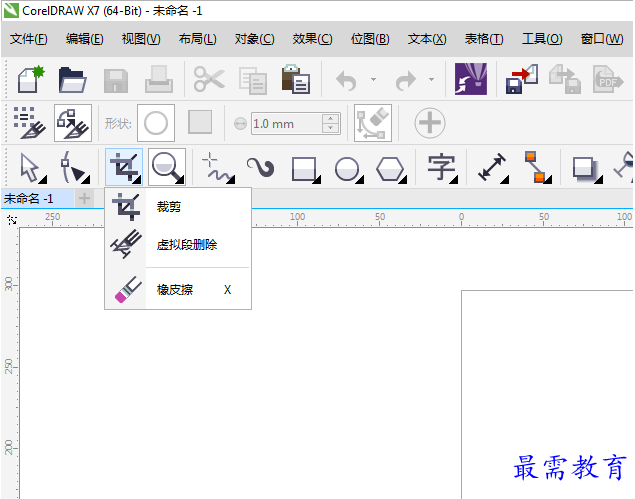
Task: Select the Artistic Media tool
Action: [260, 167]
